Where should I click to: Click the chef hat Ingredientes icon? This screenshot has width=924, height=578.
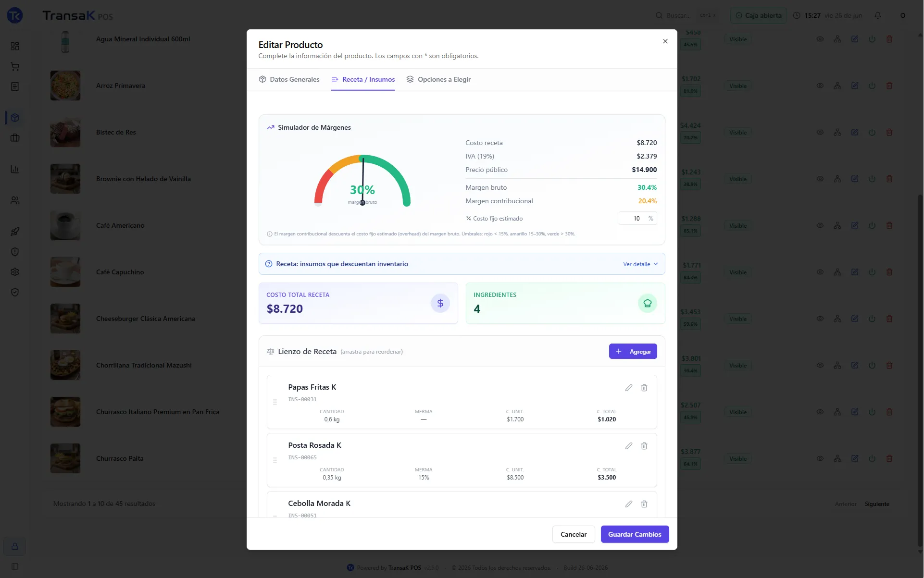(x=647, y=303)
